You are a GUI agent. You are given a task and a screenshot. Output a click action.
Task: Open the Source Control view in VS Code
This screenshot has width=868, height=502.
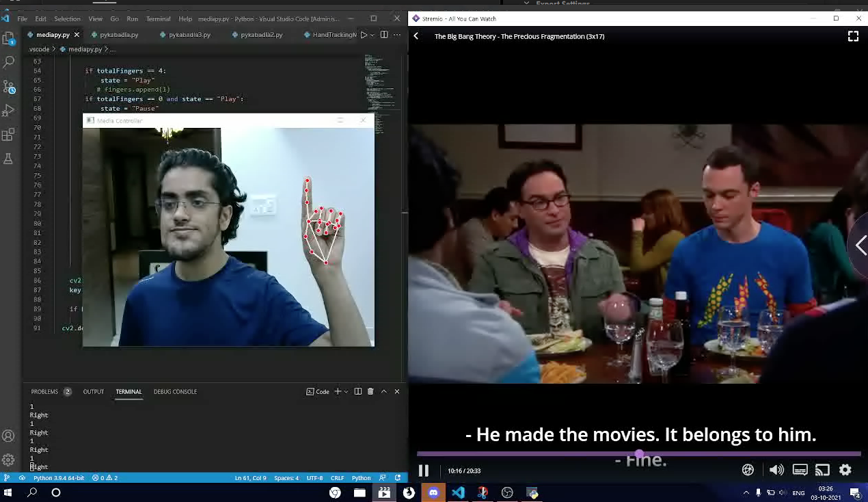[9, 87]
